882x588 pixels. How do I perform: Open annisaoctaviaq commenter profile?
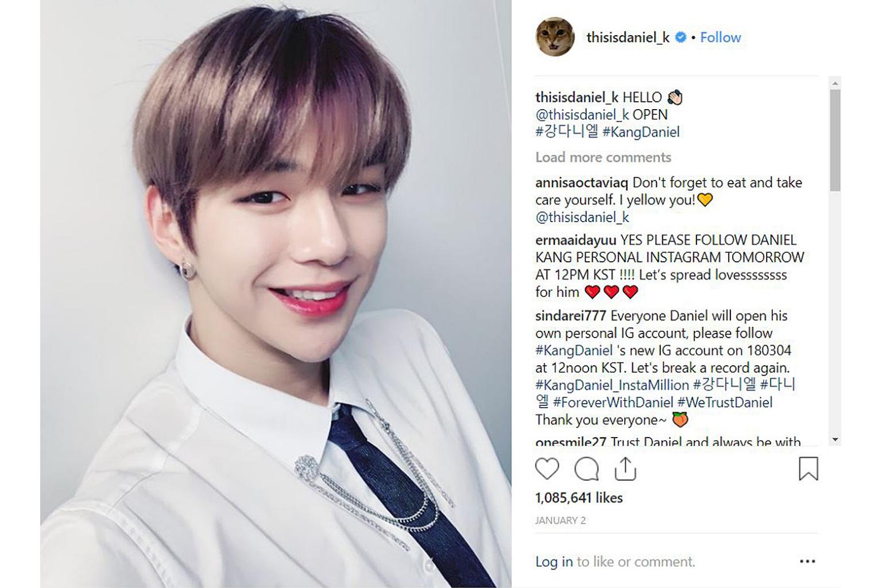tap(582, 183)
